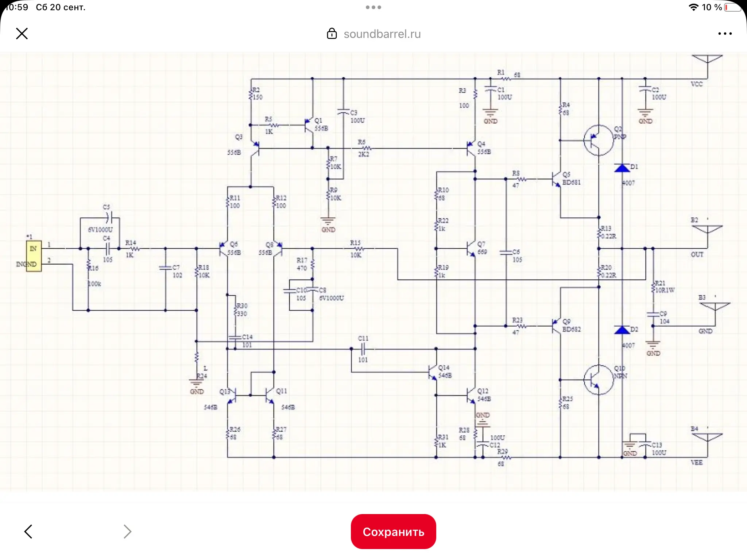This screenshot has height=560, width=747.
Task: Go forward with right chevron arrow
Action: click(x=127, y=531)
